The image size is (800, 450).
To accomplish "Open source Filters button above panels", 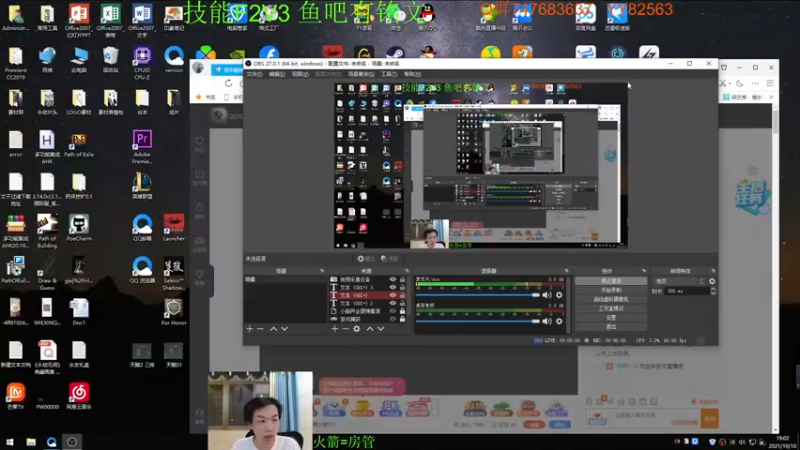I will point(389,259).
